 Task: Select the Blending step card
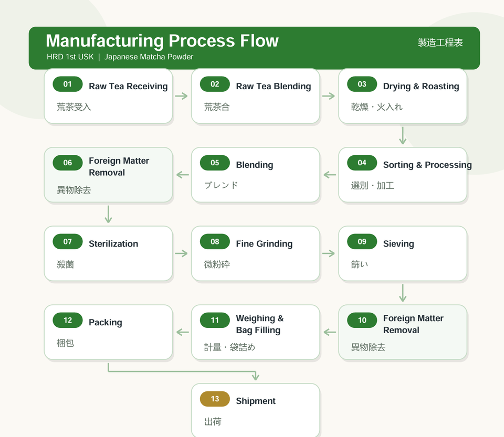click(x=256, y=175)
